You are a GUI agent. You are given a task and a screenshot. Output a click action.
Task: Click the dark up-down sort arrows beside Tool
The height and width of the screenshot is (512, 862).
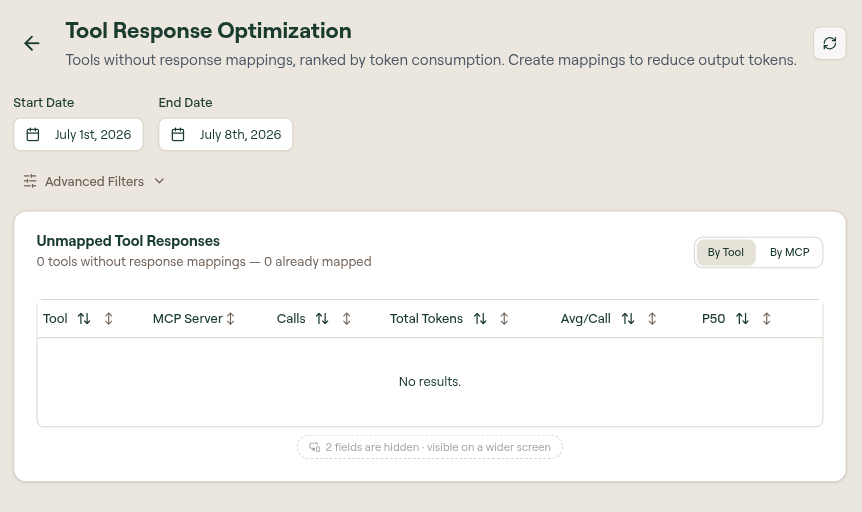[84, 318]
